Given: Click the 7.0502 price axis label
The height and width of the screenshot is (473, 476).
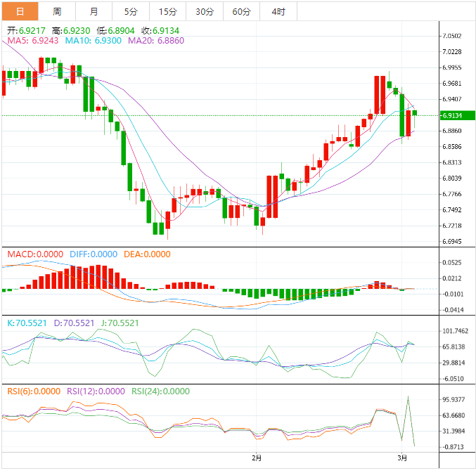Looking at the screenshot, I should click(x=452, y=36).
